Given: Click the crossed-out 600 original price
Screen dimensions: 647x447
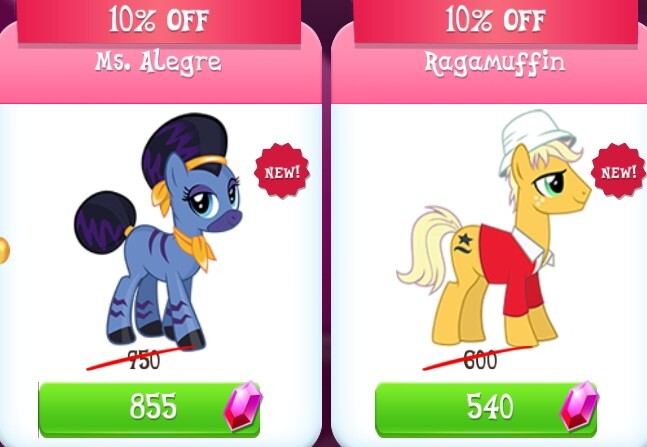Looking at the screenshot, I should 480,359.
